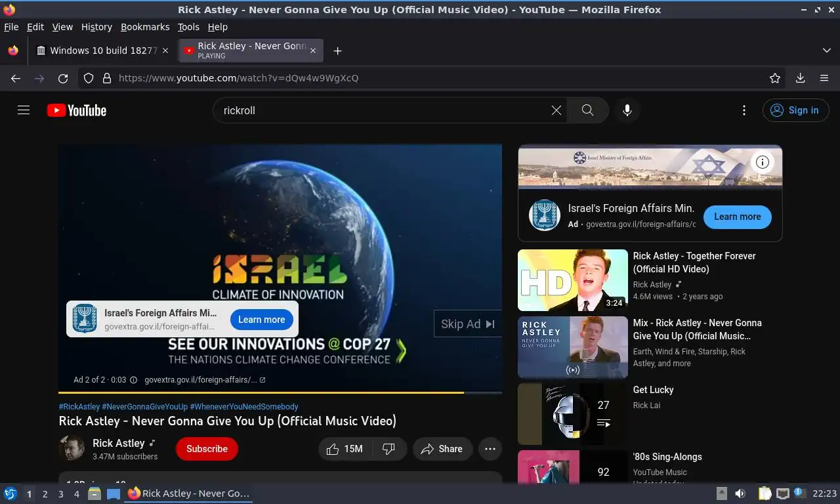Click #WheneverYouNeedSomebody hashtag
Screen dimensions: 840x504
244,407
